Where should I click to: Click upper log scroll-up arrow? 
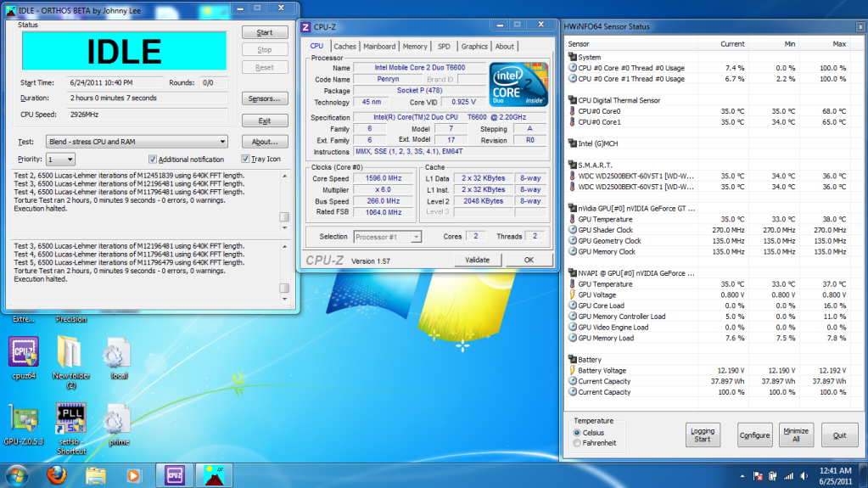tap(284, 177)
